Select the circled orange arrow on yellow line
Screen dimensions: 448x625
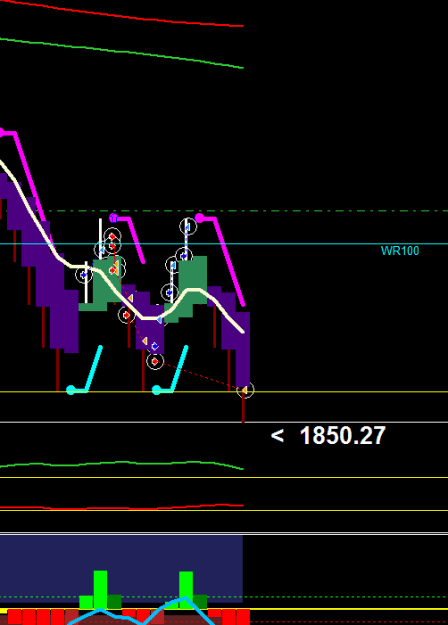(x=245, y=390)
